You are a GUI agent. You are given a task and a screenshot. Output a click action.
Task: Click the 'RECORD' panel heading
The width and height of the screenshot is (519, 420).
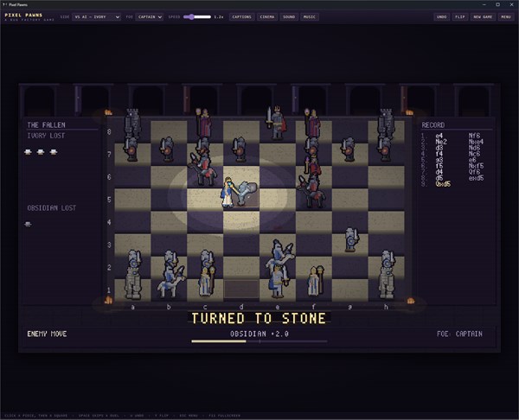[x=433, y=125]
